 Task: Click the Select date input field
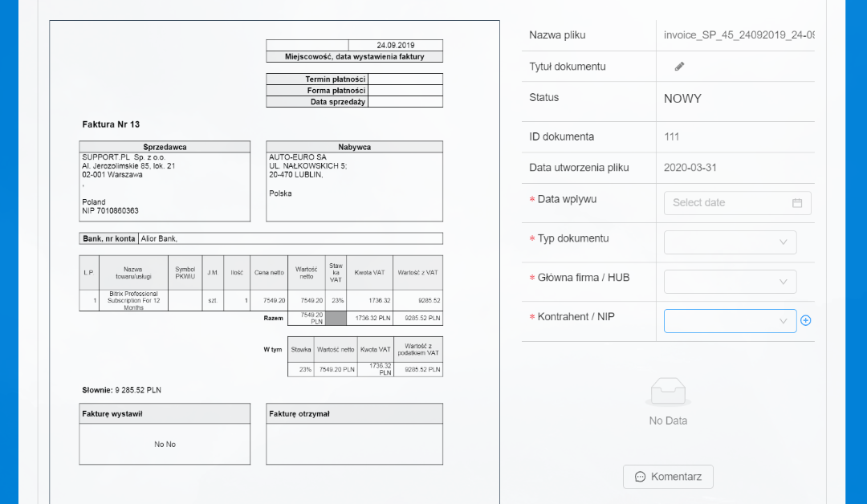click(x=737, y=203)
